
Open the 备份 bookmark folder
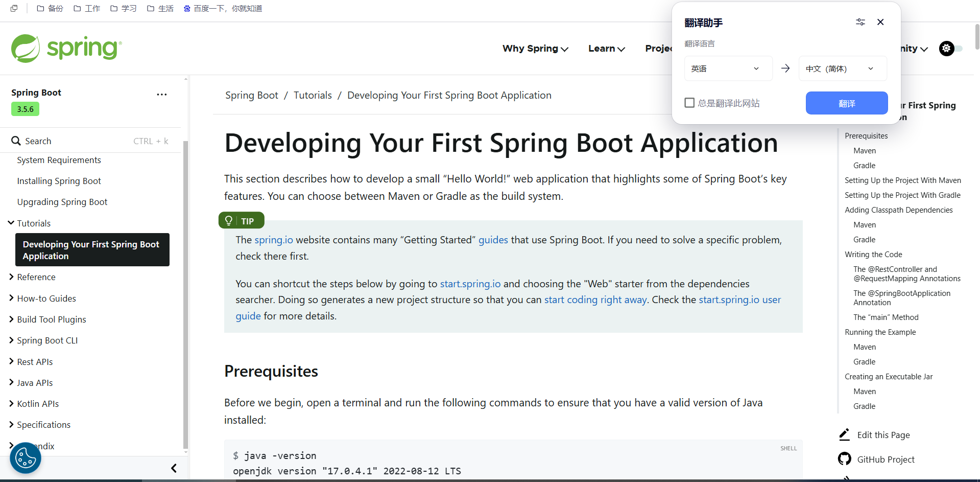(50, 8)
